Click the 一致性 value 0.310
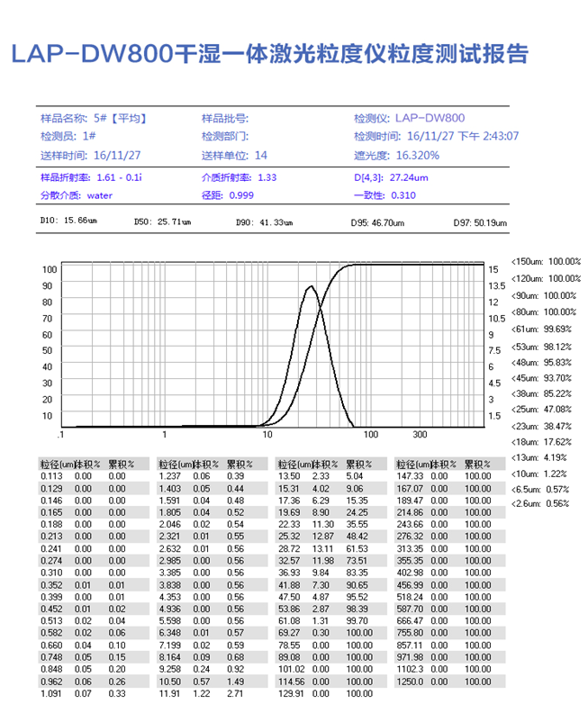This screenshot has width=588, height=713. (403, 195)
